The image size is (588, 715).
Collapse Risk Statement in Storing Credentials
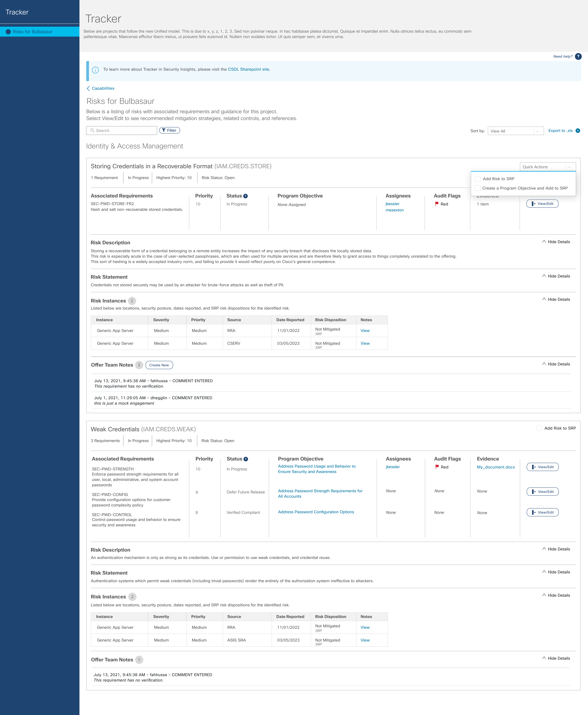click(556, 276)
